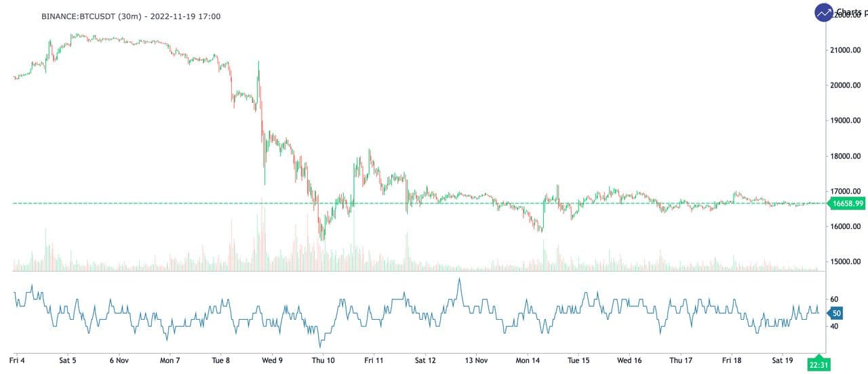Image resolution: width=868 pixels, height=374 pixels.
Task: Click the Tue 8 date on time axis
Action: 221,360
